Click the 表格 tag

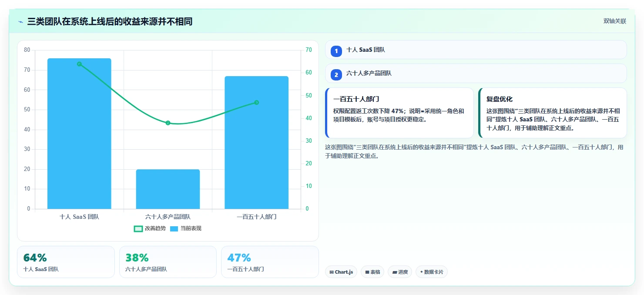click(372, 272)
